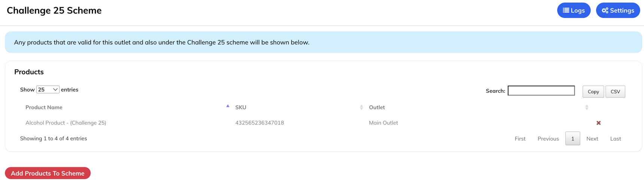The image size is (644, 184).
Task: Focus the Search input field
Action: pos(541,91)
